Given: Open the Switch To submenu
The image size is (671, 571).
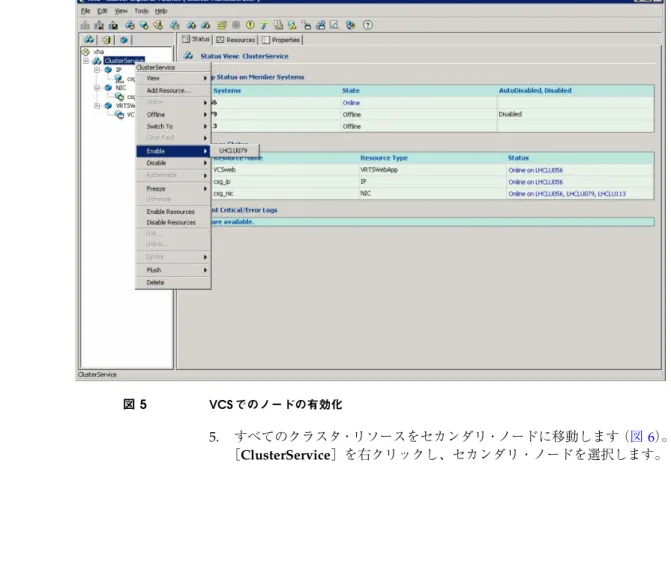Looking at the screenshot, I should coord(173,127).
